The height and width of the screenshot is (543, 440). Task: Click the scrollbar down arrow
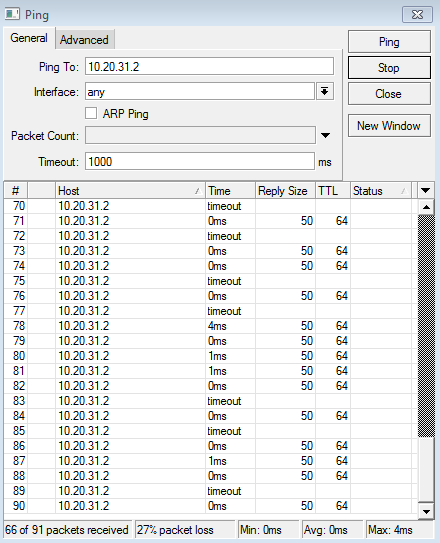(426, 511)
